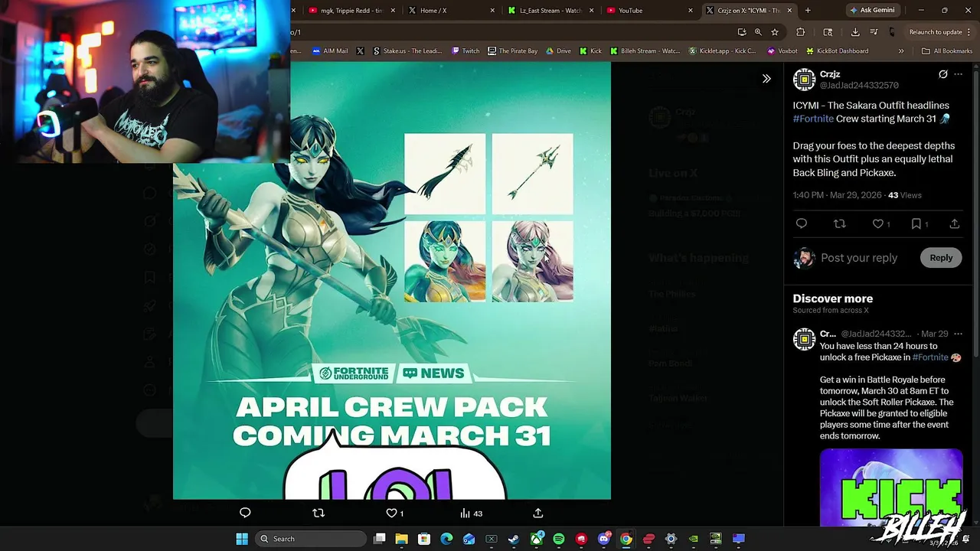The image size is (980, 551).
Task: Switch to the Home / X tab
Action: [x=452, y=11]
